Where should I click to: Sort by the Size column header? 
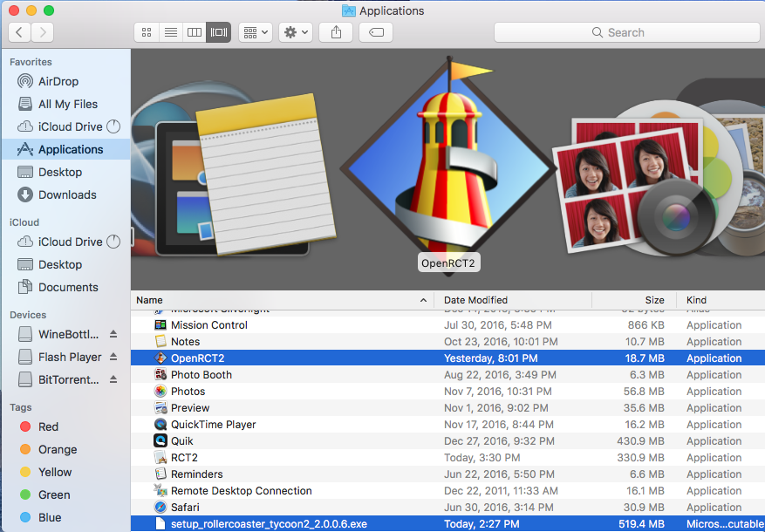click(x=634, y=300)
